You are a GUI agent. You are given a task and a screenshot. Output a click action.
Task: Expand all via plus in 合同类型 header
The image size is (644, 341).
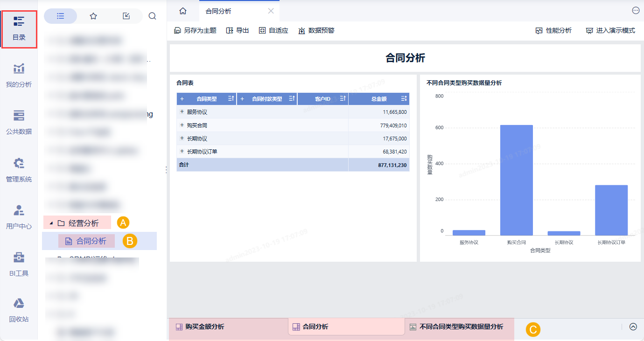tap(182, 99)
